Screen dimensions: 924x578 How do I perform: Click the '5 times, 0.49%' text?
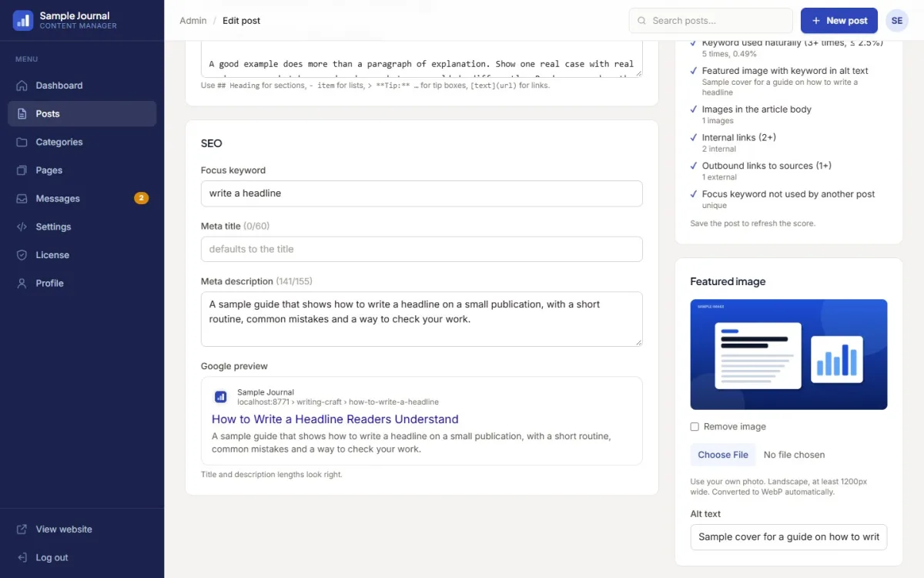(x=729, y=54)
